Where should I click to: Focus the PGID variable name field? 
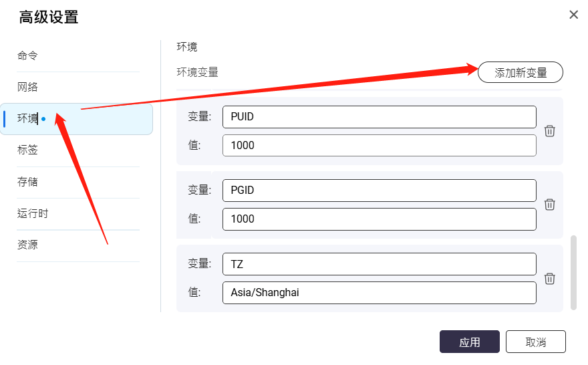(379, 191)
